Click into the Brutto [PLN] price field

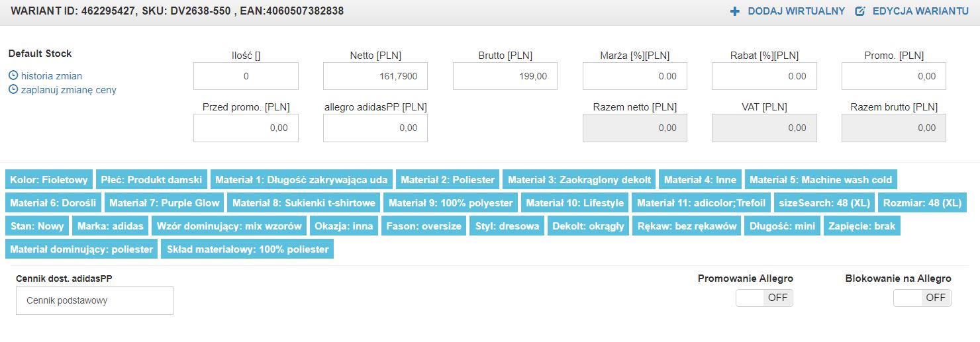(505, 76)
